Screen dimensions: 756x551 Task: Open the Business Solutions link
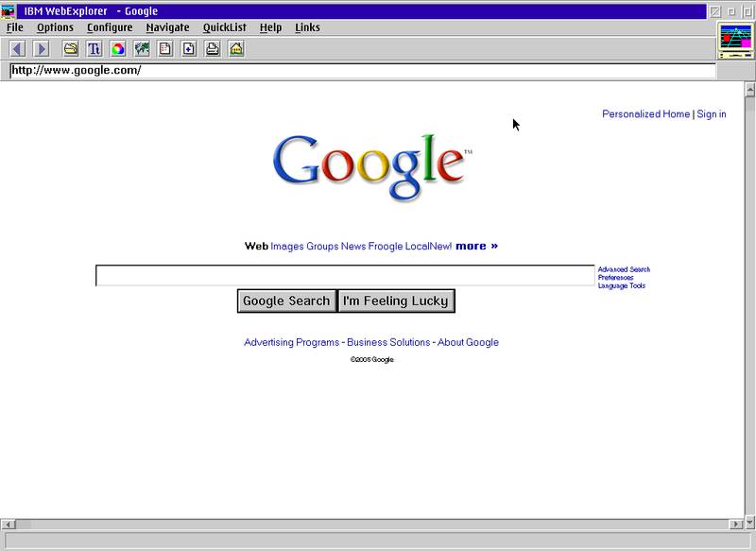pos(388,342)
